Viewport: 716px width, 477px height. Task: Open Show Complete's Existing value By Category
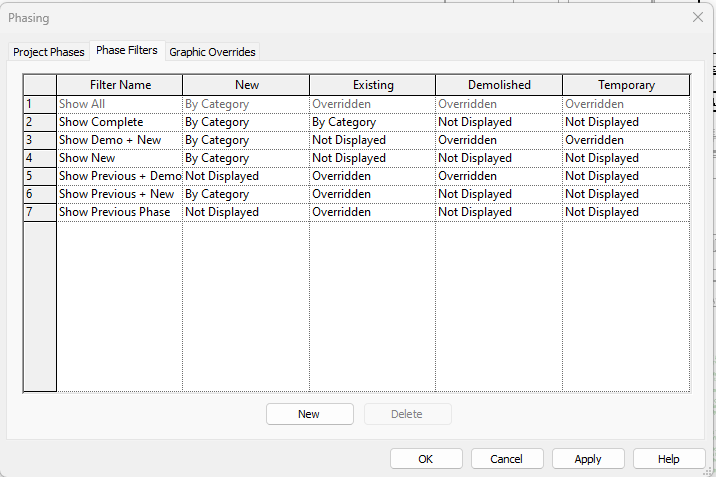(x=373, y=122)
